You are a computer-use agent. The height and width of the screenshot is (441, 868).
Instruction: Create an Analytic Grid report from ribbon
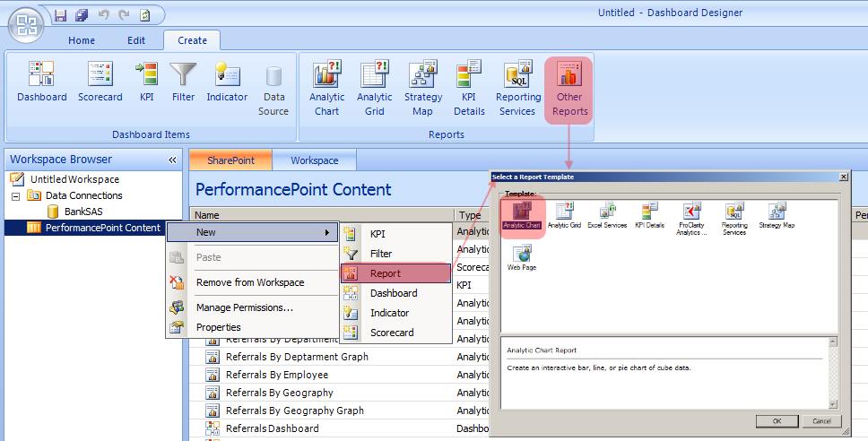375,89
